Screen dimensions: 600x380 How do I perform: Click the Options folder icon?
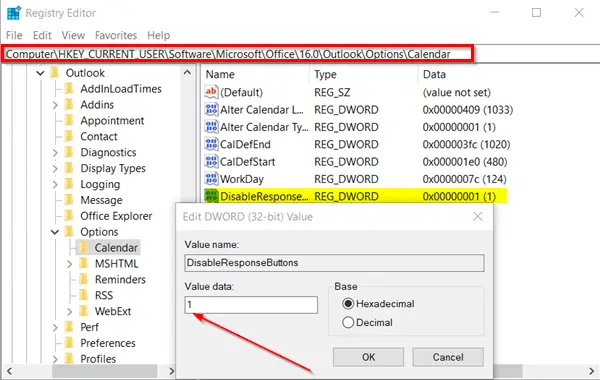(69, 232)
